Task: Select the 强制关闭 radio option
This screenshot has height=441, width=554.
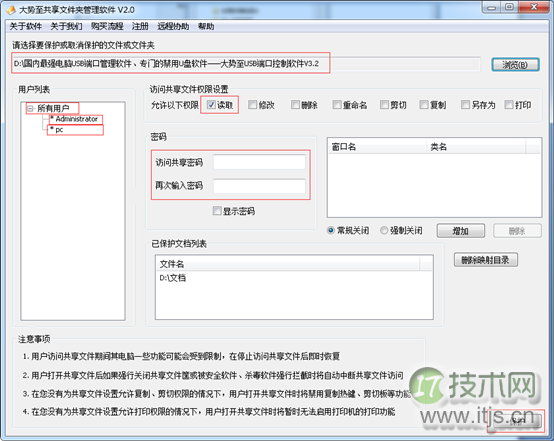Action: (x=384, y=230)
